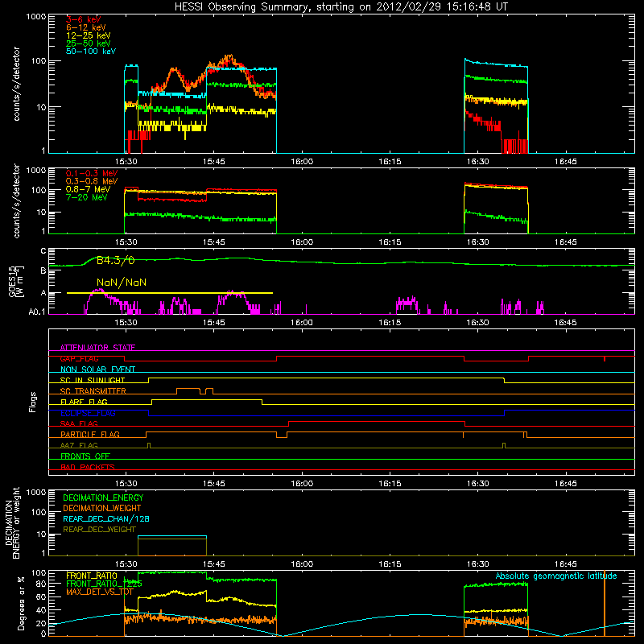Image resolution: width=644 pixels, height=644 pixels.
Task: Click the 16:00 tick label under Flags panel
Action: click(302, 484)
